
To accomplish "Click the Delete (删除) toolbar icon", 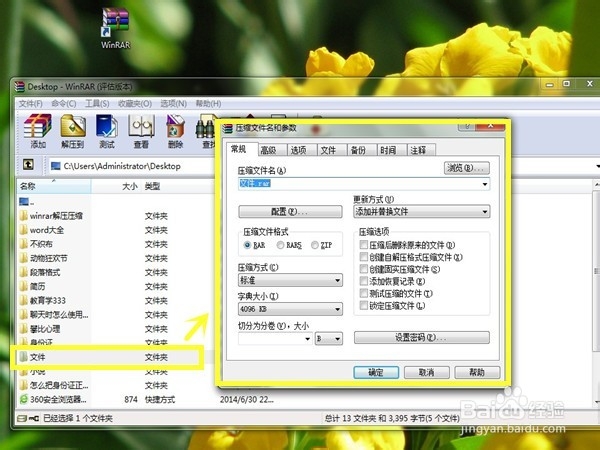I will [x=176, y=126].
